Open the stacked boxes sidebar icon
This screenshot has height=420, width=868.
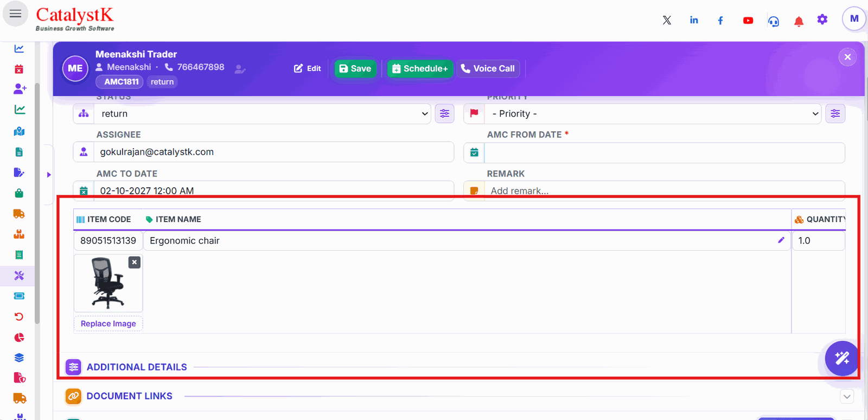coord(19,234)
